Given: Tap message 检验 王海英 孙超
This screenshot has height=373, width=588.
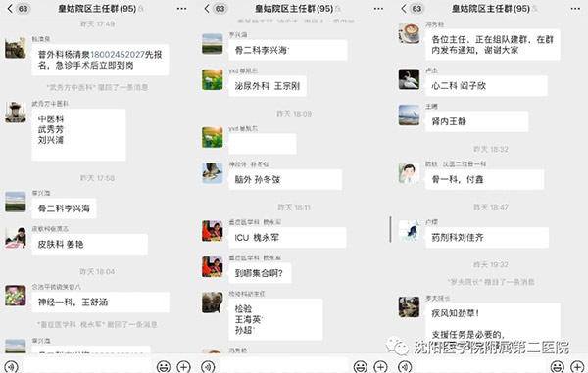Looking at the screenshot, I should pyautogui.click(x=275, y=319).
